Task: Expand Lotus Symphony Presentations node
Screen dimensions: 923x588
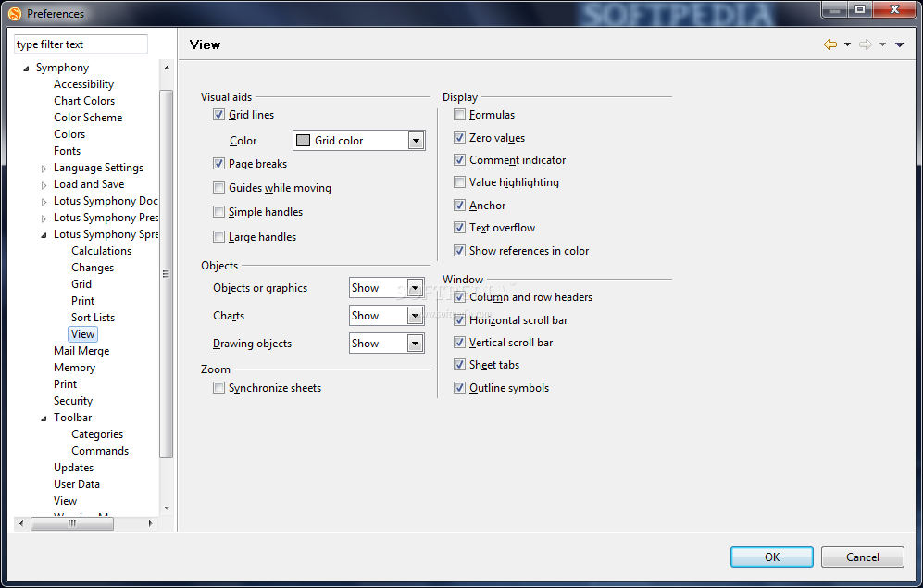Action: tap(44, 219)
